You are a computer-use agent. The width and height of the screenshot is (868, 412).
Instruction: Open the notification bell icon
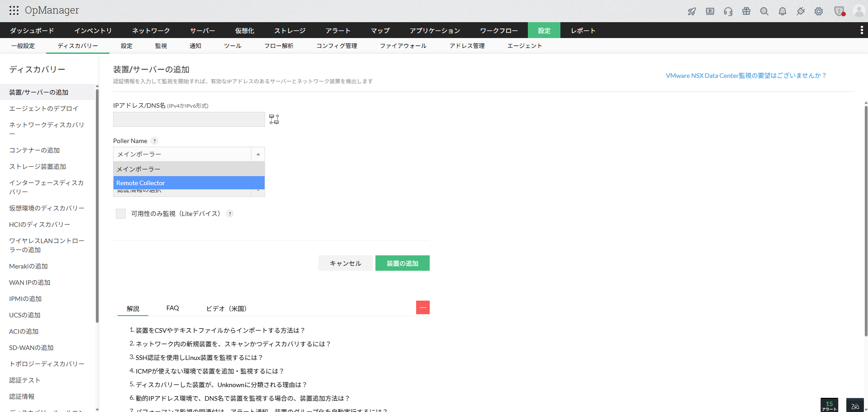click(783, 11)
